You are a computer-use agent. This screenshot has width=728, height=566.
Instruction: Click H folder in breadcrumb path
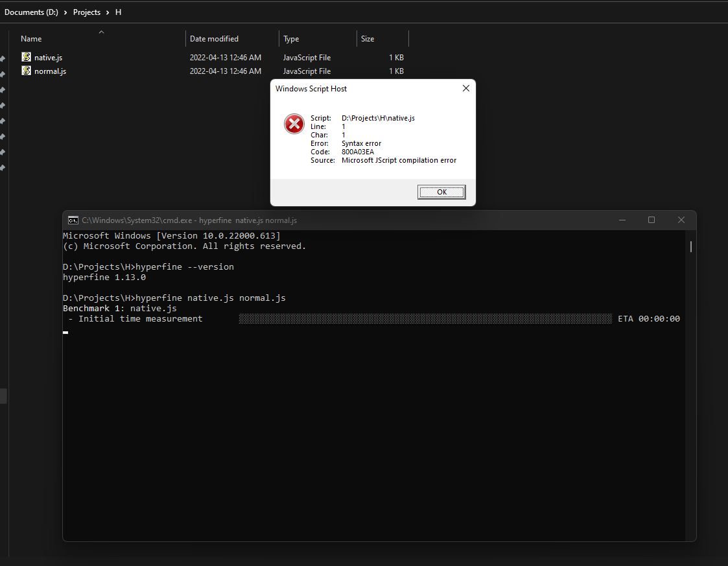[x=119, y=12]
